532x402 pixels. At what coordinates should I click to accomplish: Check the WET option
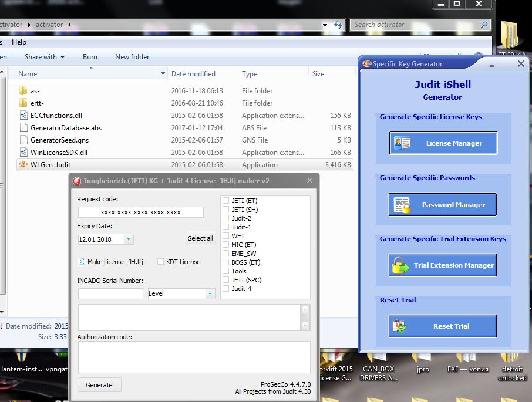pos(225,235)
